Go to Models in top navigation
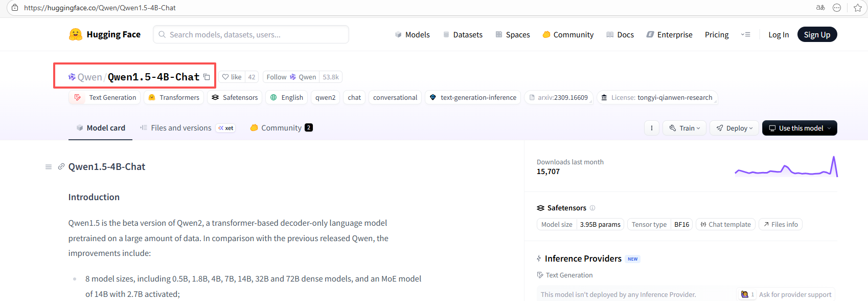This screenshot has width=868, height=301. point(413,35)
